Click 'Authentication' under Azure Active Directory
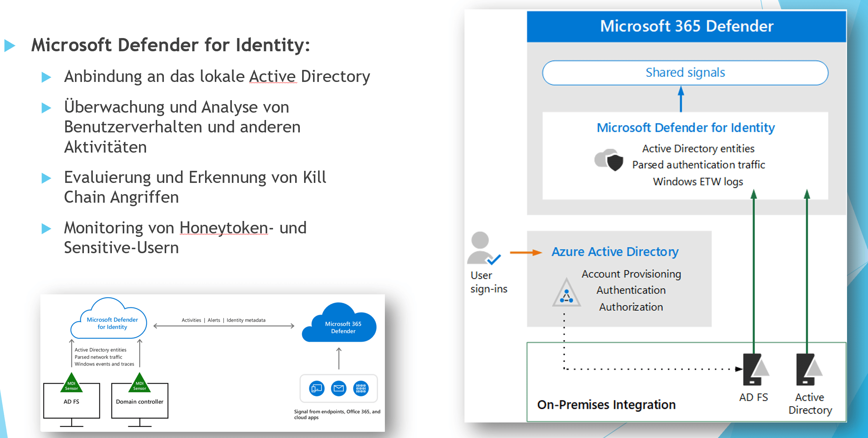The image size is (868, 438). click(x=631, y=290)
